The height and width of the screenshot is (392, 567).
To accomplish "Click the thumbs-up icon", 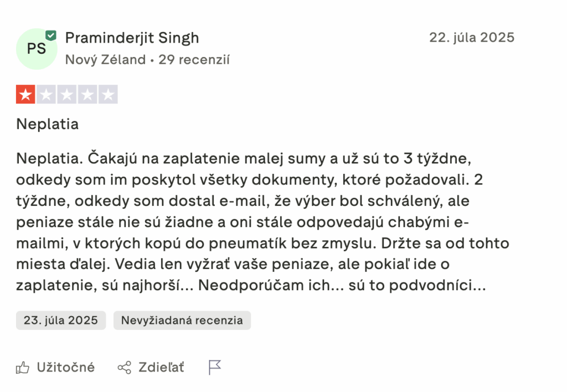I will (23, 367).
